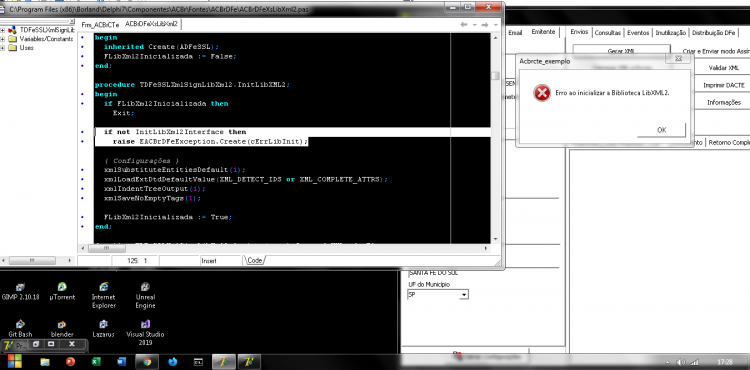The image size is (750, 370).
Task: Open blender desktop shortcut
Action: (62, 329)
